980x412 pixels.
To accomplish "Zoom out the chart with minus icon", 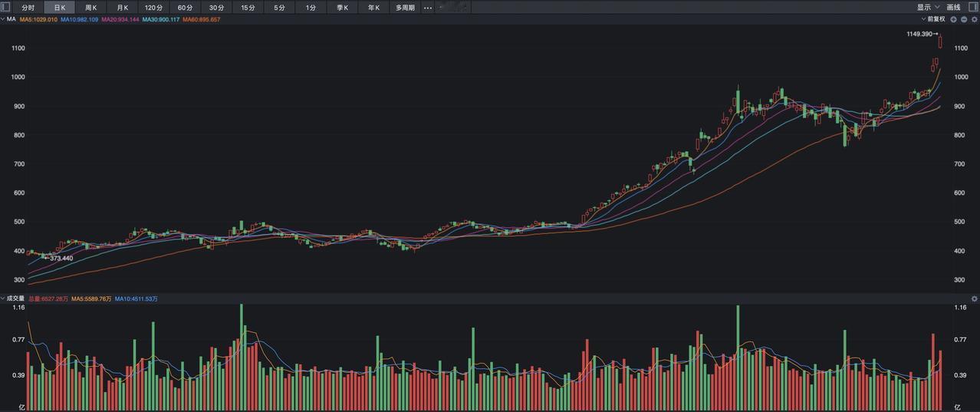I will tap(964, 19).
